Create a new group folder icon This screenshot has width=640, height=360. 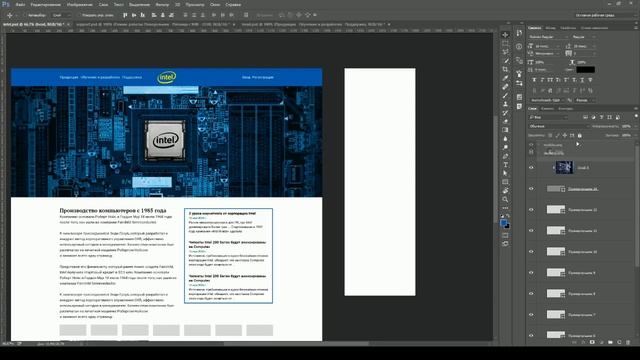(x=610, y=342)
